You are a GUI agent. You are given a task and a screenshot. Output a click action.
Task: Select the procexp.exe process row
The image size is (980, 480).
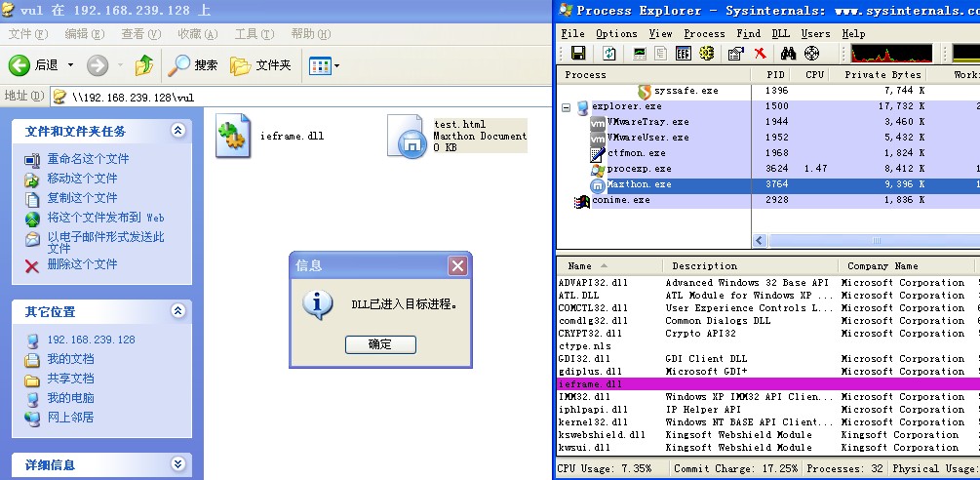tap(767, 170)
